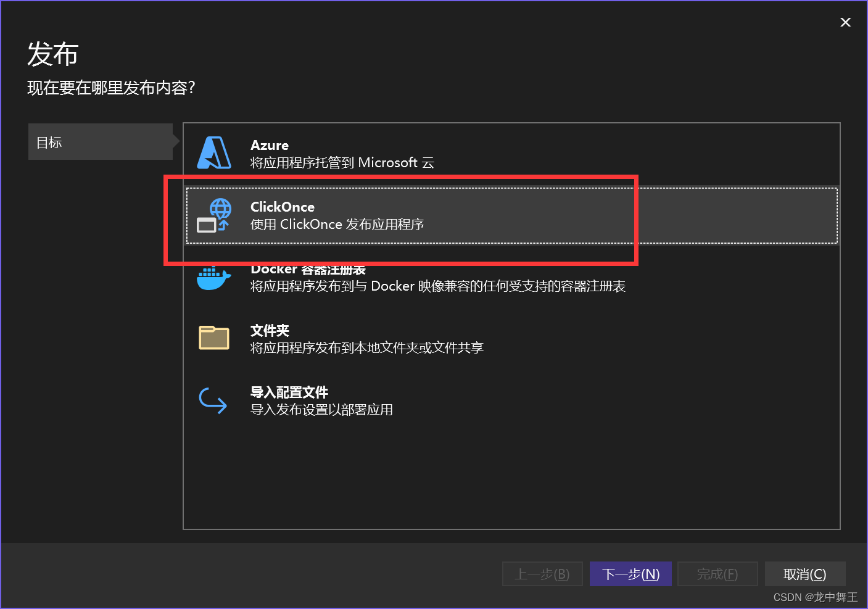The width and height of the screenshot is (868, 609).
Task: Click the Docker container registry description text
Action: click(438, 286)
